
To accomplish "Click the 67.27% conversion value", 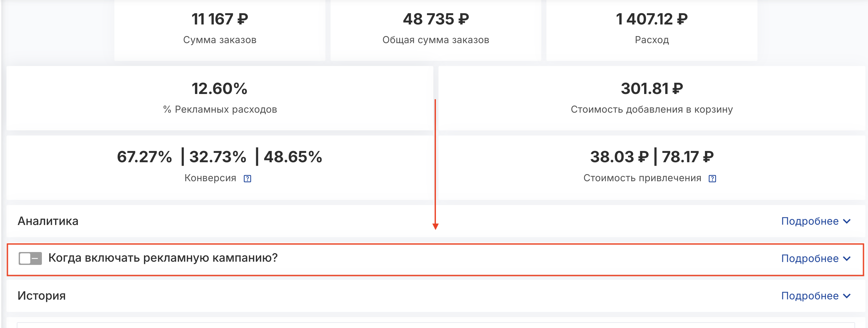I will (144, 157).
